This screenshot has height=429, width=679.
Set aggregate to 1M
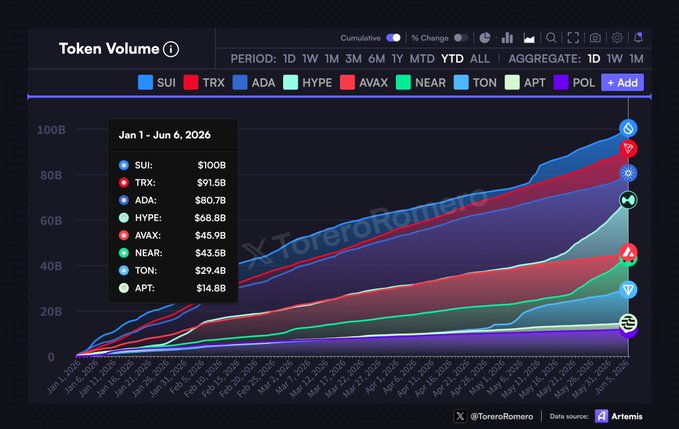tap(636, 59)
